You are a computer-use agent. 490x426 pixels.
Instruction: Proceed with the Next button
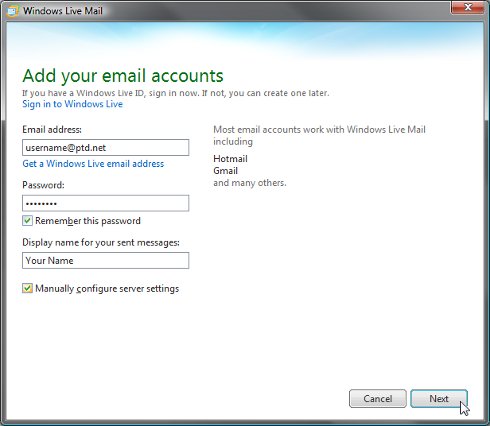coord(439,398)
